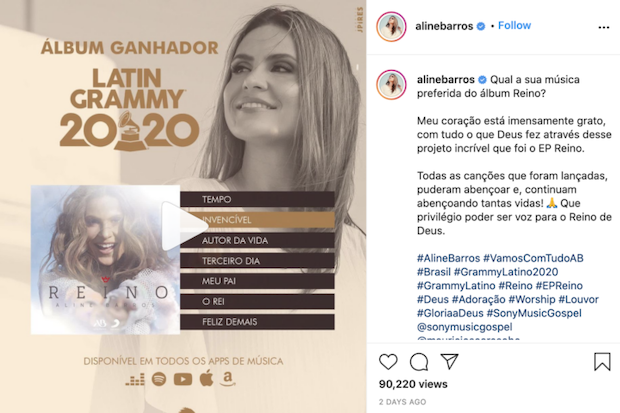Open alinebarros profile picture in the header
The image size is (620, 413).
[x=391, y=27]
